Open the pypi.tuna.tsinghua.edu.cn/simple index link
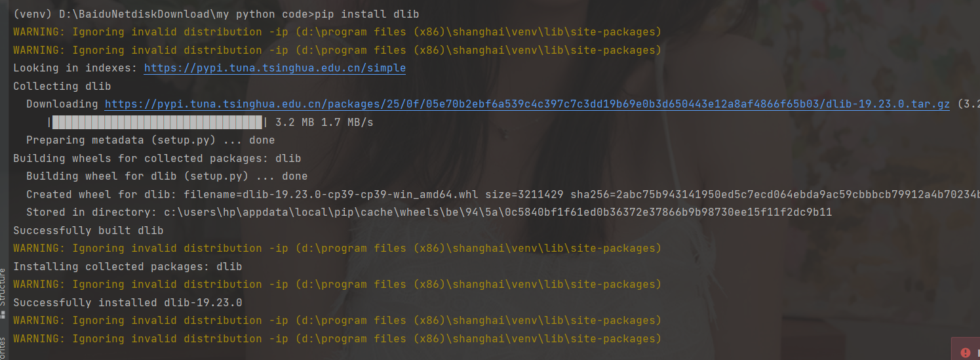The image size is (980, 360). tap(275, 68)
